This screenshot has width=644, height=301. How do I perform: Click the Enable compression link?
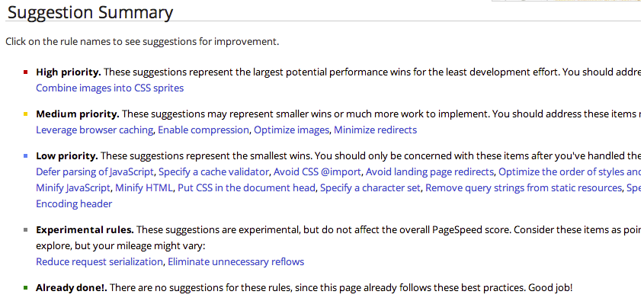click(x=203, y=130)
